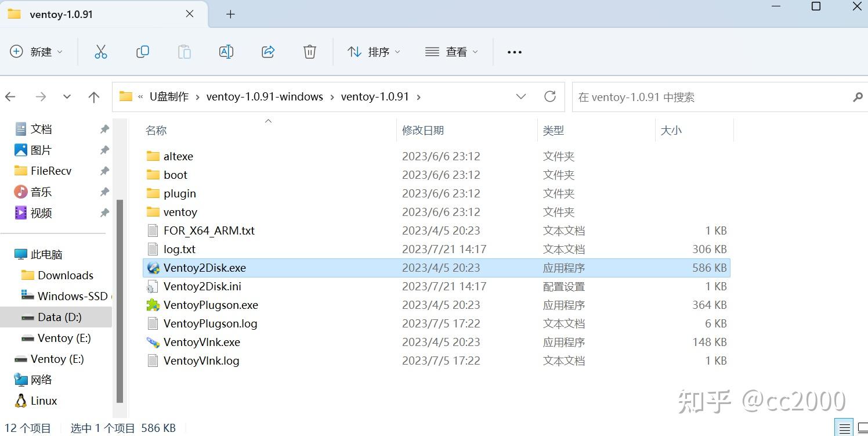
Task: Open the 新建 dropdown menu
Action: click(36, 52)
